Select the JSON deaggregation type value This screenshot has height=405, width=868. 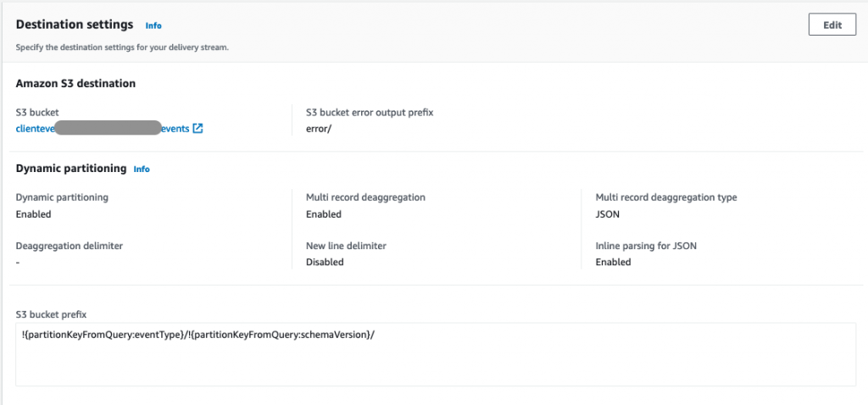607,214
